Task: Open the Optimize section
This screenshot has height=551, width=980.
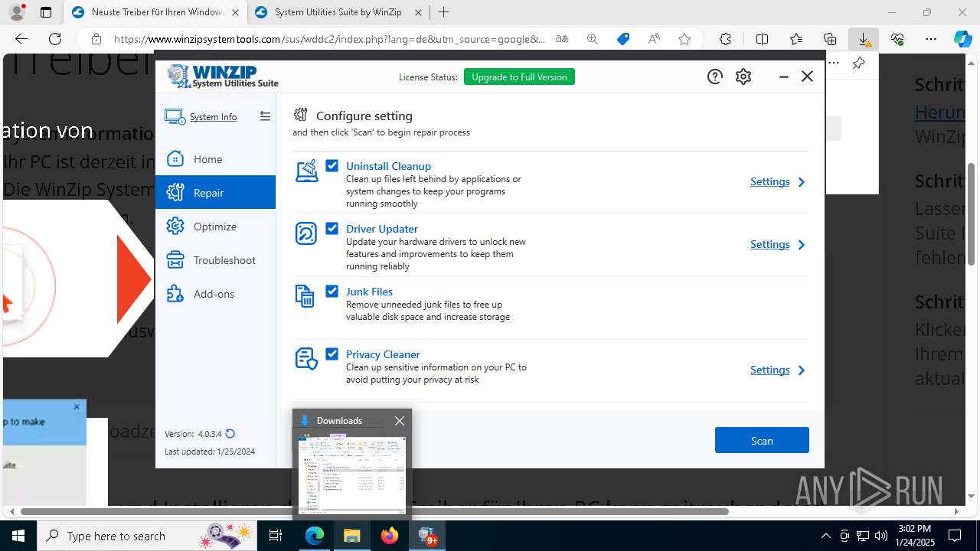Action: pos(215,227)
